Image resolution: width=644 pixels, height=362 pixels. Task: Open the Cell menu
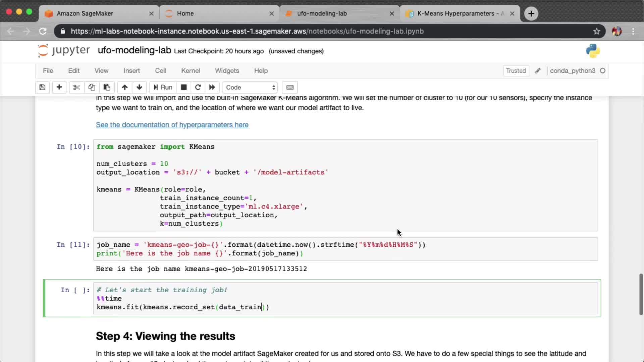tap(160, 71)
